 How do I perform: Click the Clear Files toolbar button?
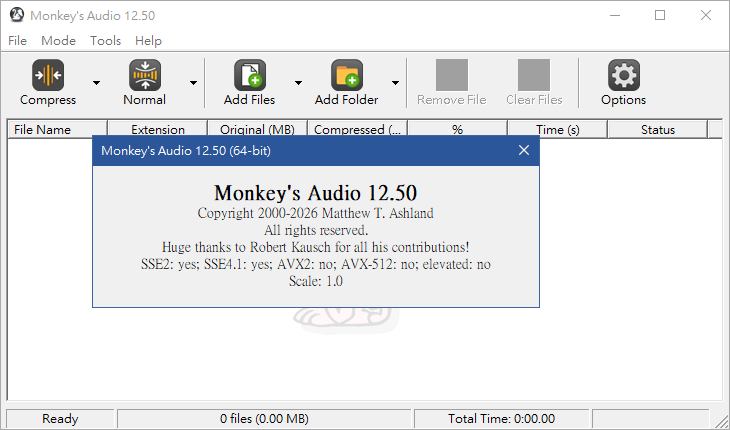(x=534, y=83)
